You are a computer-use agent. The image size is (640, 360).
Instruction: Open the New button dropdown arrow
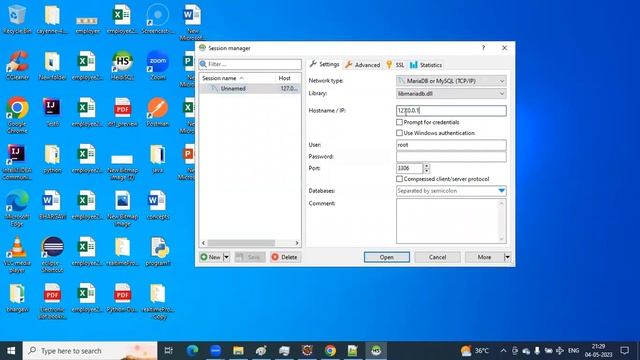coord(227,257)
